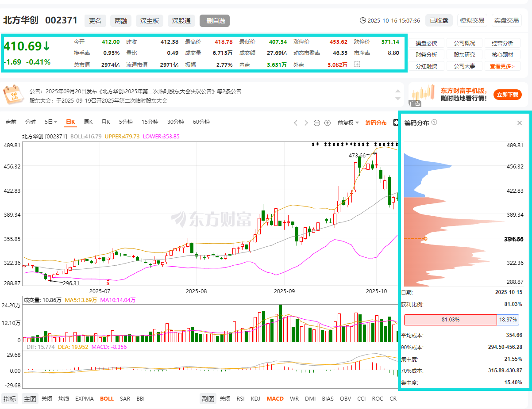Zoom in chart with the plus circle icon
The height and width of the screenshot is (409, 532).
(328, 123)
